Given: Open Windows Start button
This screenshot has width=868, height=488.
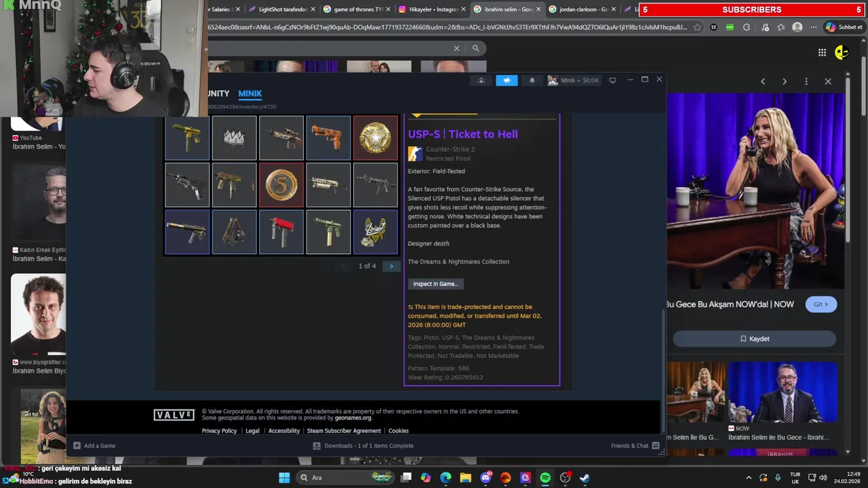Looking at the screenshot, I should pyautogui.click(x=284, y=477).
